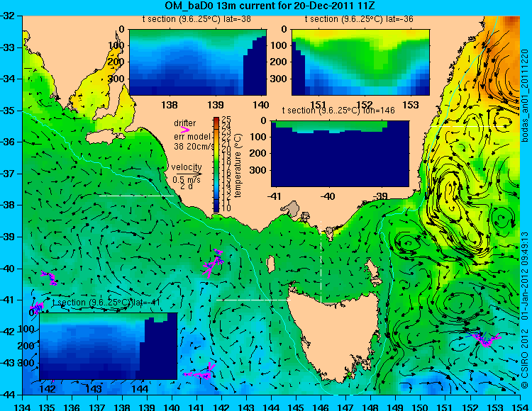Click the "t section (9.6..25°C) lon=146" heading
This screenshot has height=411, width=532.
pyautogui.click(x=338, y=111)
